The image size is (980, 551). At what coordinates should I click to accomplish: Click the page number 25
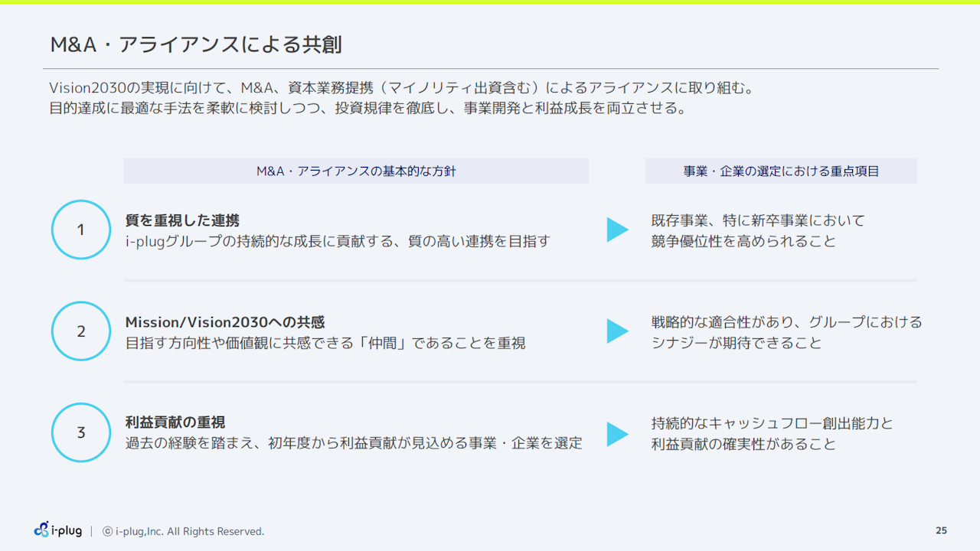pyautogui.click(x=941, y=530)
